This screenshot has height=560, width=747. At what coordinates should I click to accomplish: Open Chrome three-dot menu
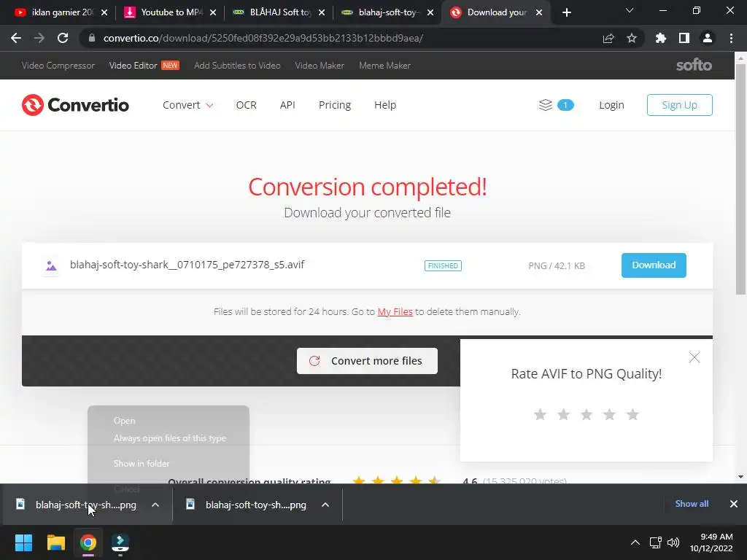(x=731, y=38)
